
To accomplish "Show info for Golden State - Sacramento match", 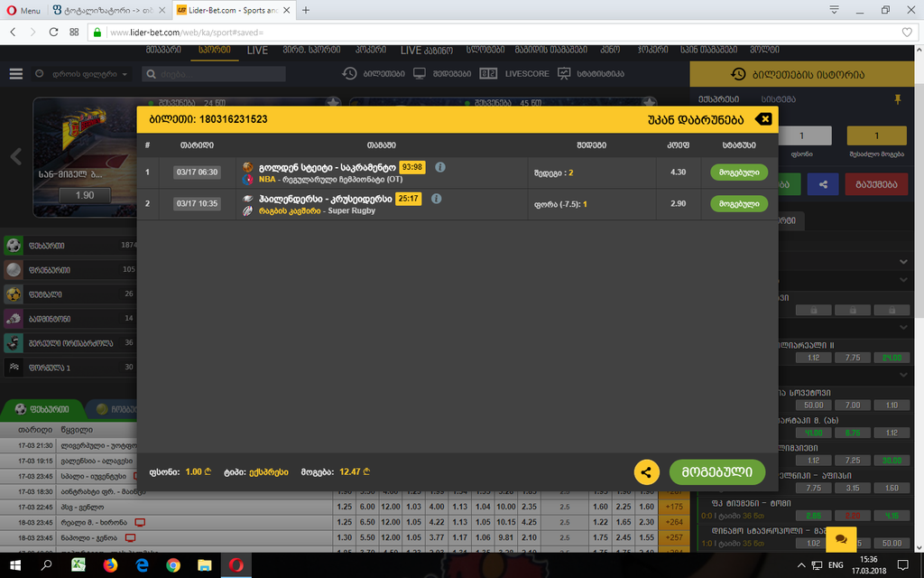I will tap(440, 167).
